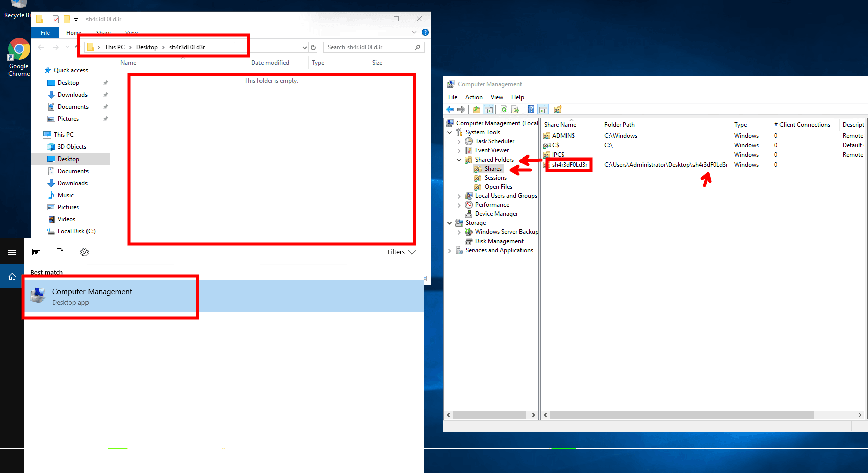Viewport: 868px width, 473px height.
Task: Click the Back arrow in Computer Management toolbar
Action: (450, 110)
